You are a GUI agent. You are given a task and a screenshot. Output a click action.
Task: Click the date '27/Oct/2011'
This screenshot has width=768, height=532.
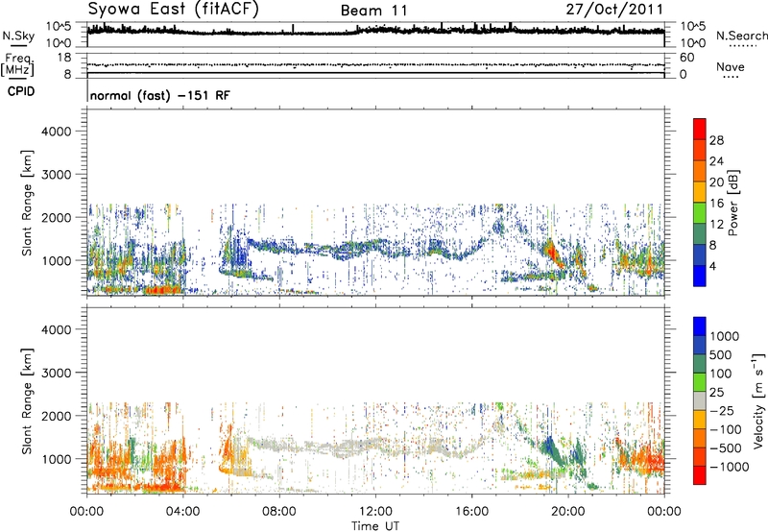click(614, 10)
